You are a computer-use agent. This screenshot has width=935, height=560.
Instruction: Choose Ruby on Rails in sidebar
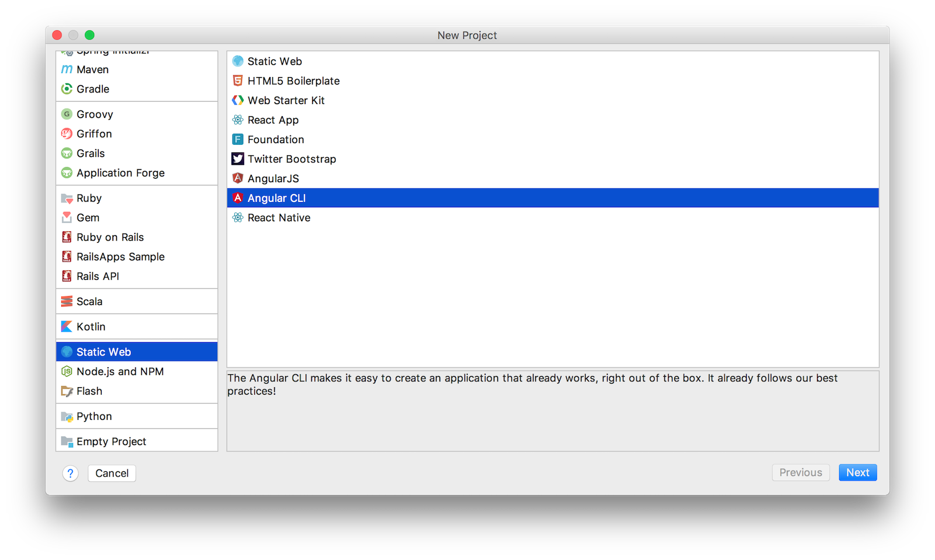click(110, 237)
